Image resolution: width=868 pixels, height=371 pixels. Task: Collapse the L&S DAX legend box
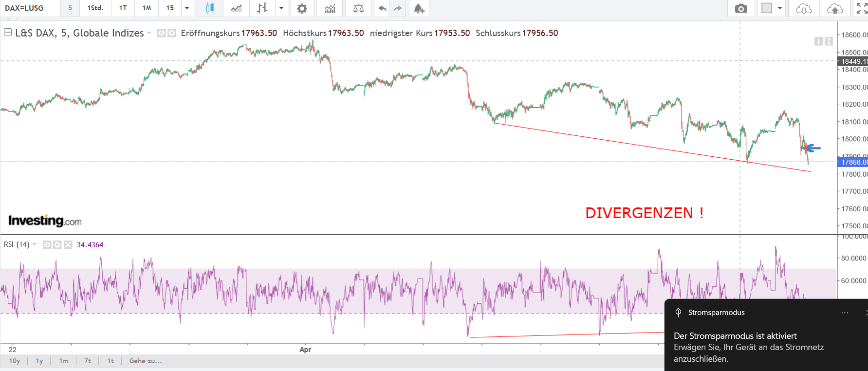[x=8, y=33]
